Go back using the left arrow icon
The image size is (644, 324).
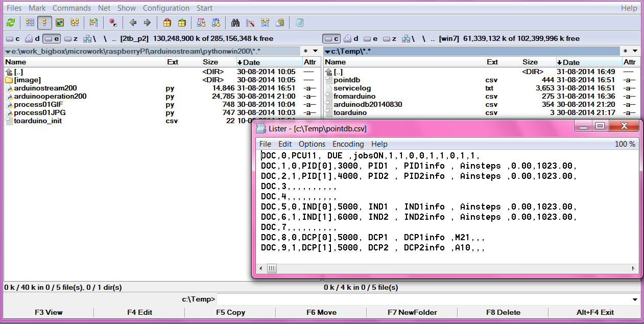coord(133,22)
